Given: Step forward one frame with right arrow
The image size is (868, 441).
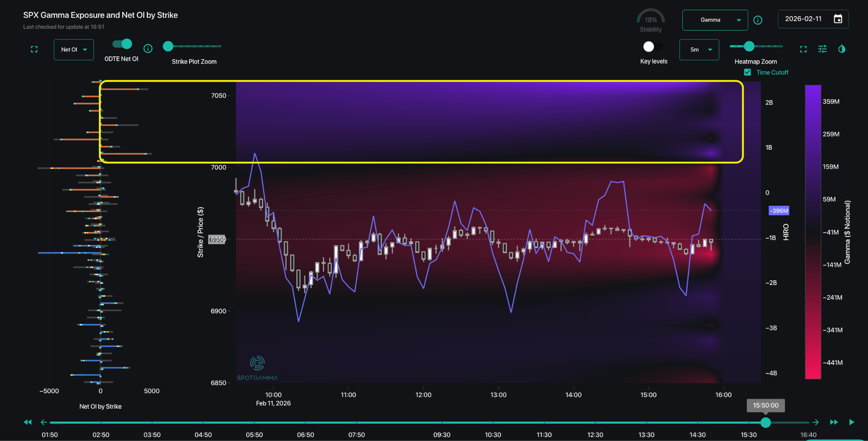Looking at the screenshot, I should (x=816, y=422).
